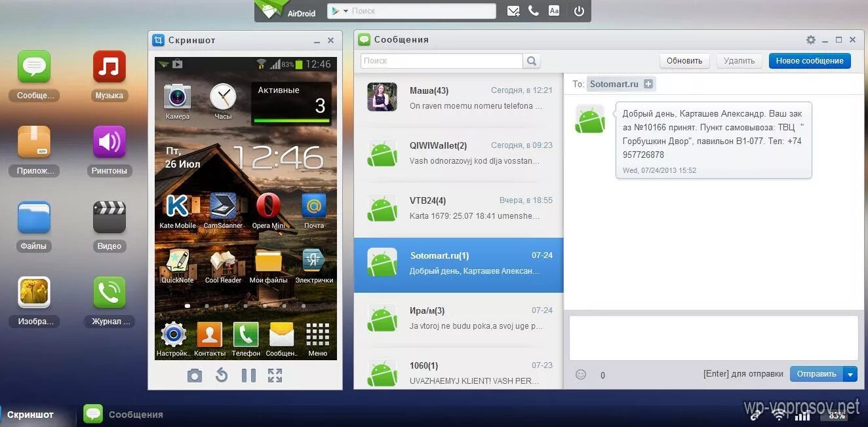Click Маша's contact photo thumbnail

[382, 97]
